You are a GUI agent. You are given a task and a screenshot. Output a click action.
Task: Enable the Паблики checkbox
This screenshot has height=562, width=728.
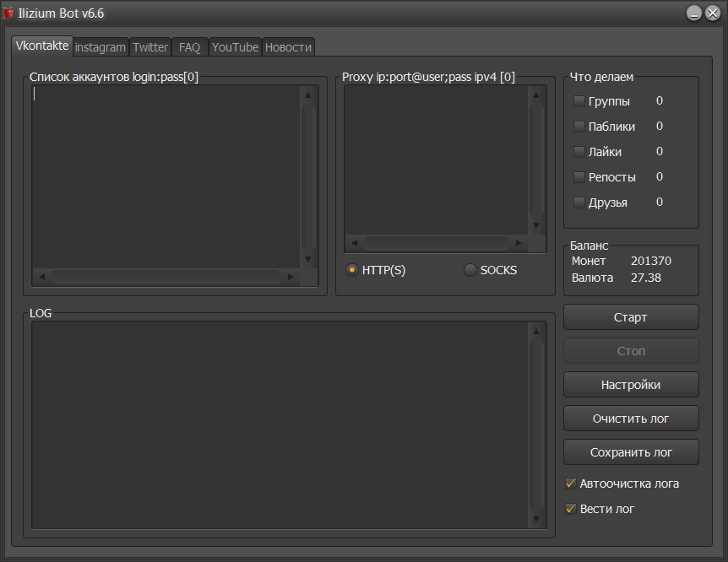click(579, 127)
